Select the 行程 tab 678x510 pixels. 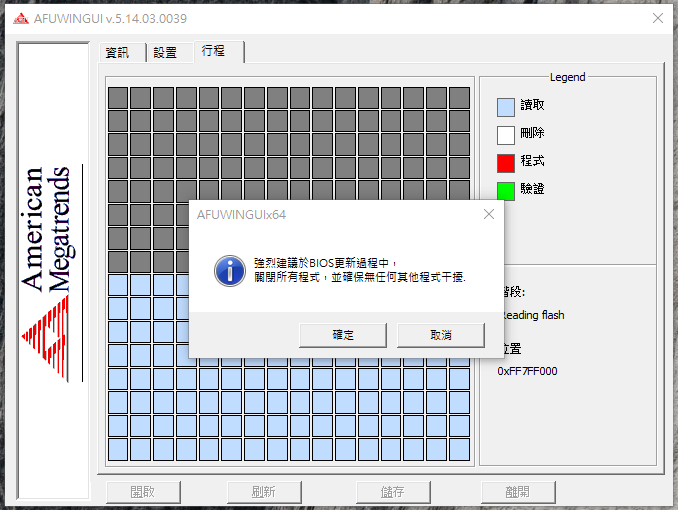219,51
